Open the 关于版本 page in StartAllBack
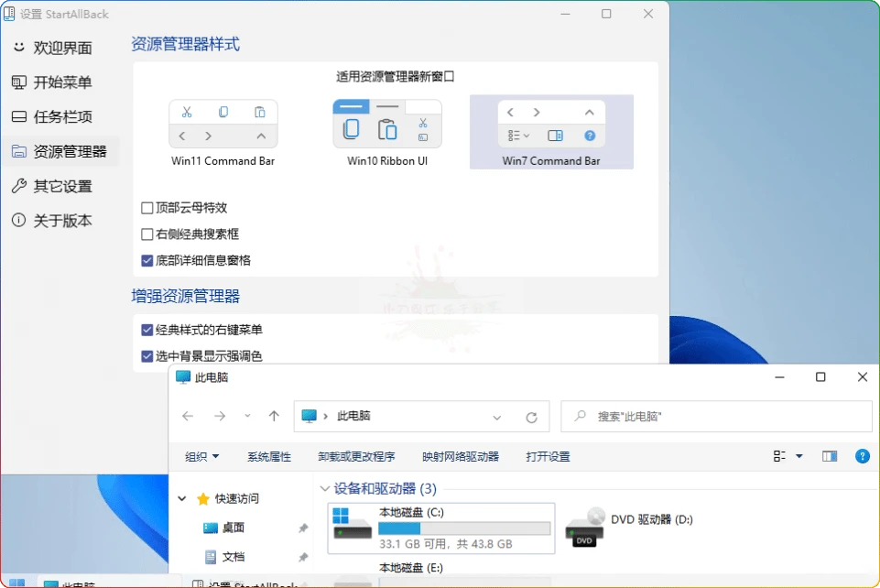 pyautogui.click(x=55, y=220)
